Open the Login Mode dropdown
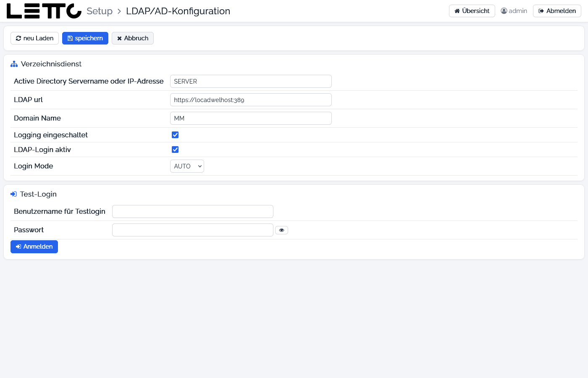This screenshot has width=588, height=378. (187, 166)
